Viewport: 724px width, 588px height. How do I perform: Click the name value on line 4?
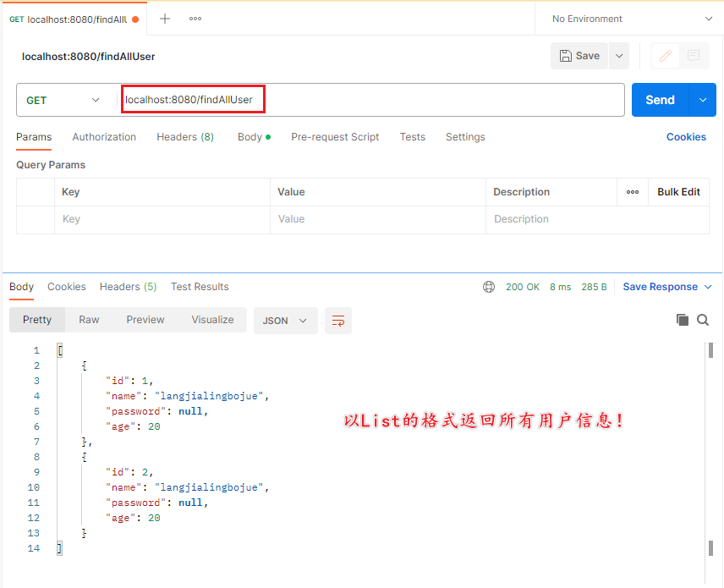pos(209,396)
